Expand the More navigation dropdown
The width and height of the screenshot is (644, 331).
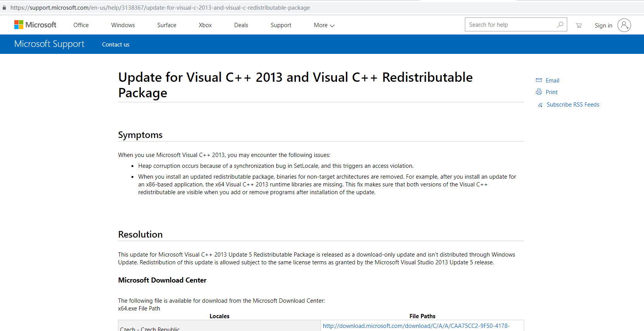point(324,25)
